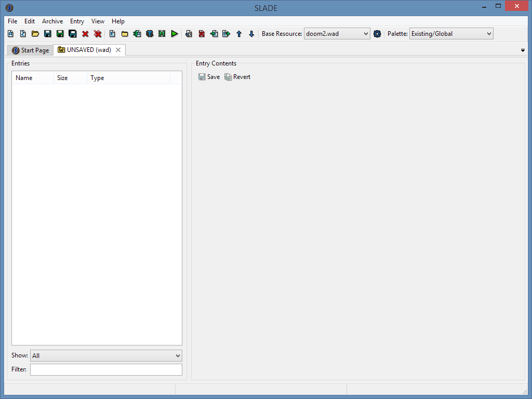Switch to the Start Page tab

click(31, 50)
